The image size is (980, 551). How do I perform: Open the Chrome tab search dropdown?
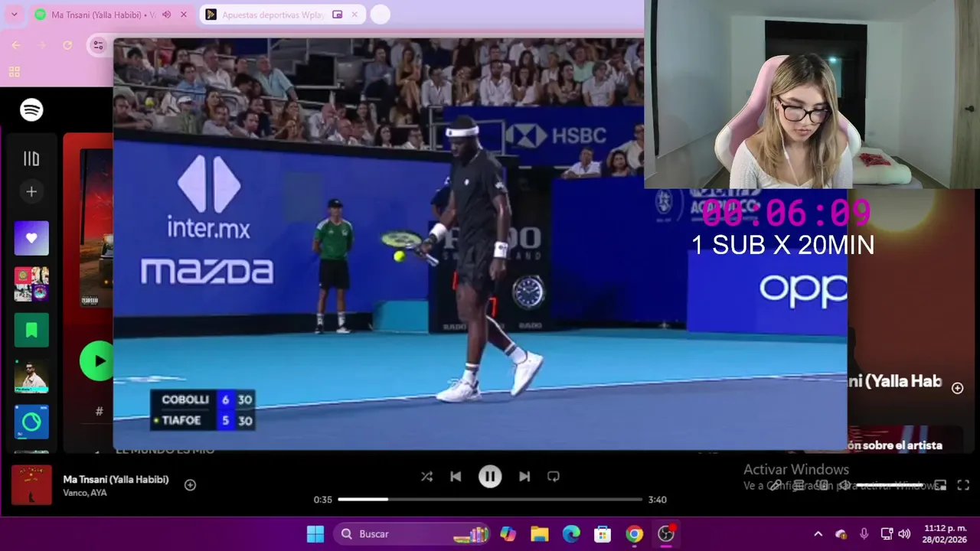(x=14, y=15)
